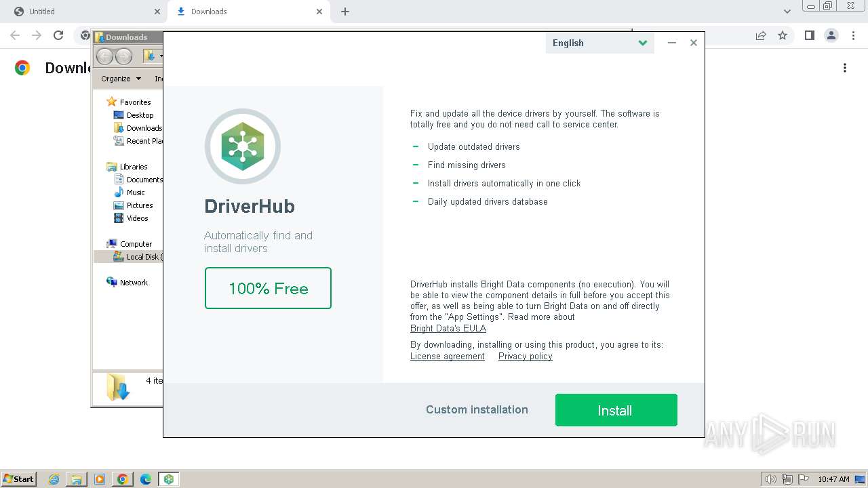Click the Windows Start button
868x488 pixels.
tap(18, 479)
